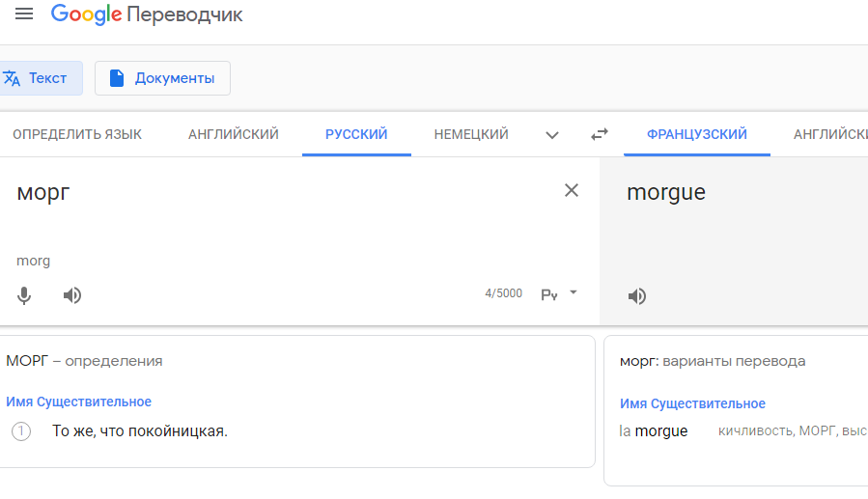Screen dimensions: 868x499
Task: Click the Документы file icon
Action: tap(116, 78)
